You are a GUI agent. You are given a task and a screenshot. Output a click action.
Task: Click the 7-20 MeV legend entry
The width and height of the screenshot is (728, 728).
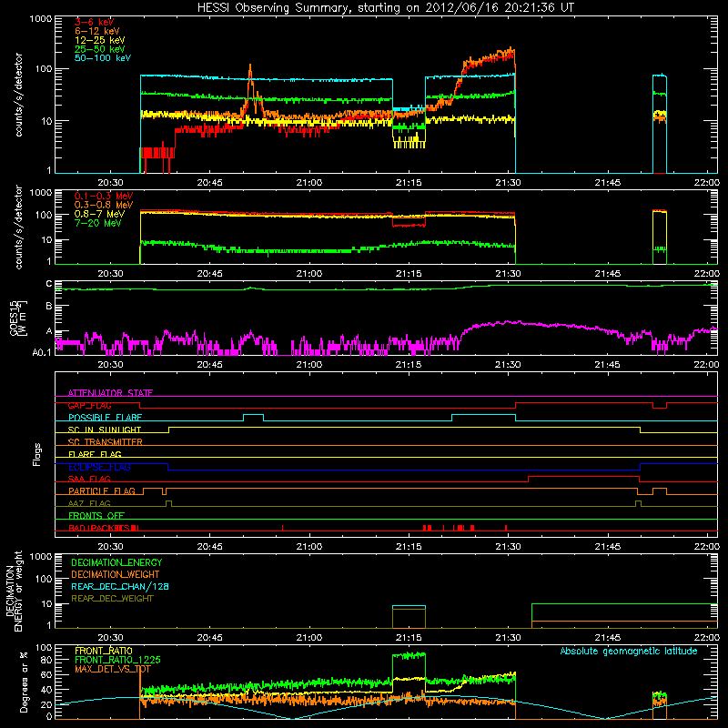[x=97, y=223]
